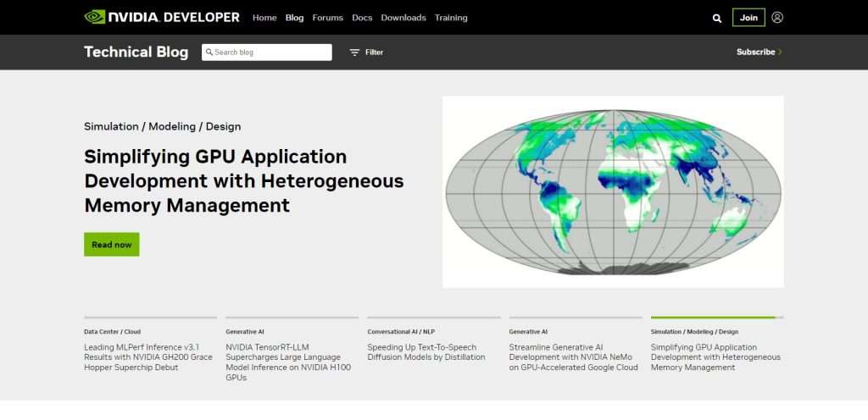Click the Technical Blog title
The width and height of the screenshot is (868, 420).
(x=136, y=52)
